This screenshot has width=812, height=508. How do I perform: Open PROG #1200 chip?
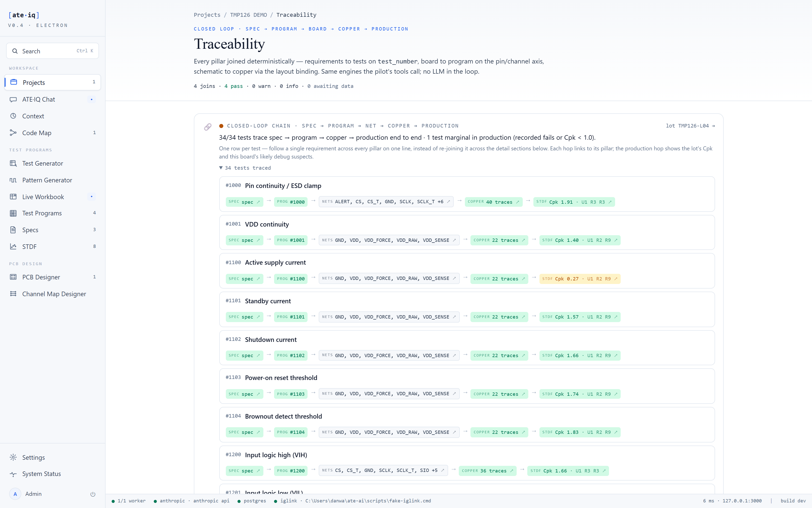[x=291, y=471]
